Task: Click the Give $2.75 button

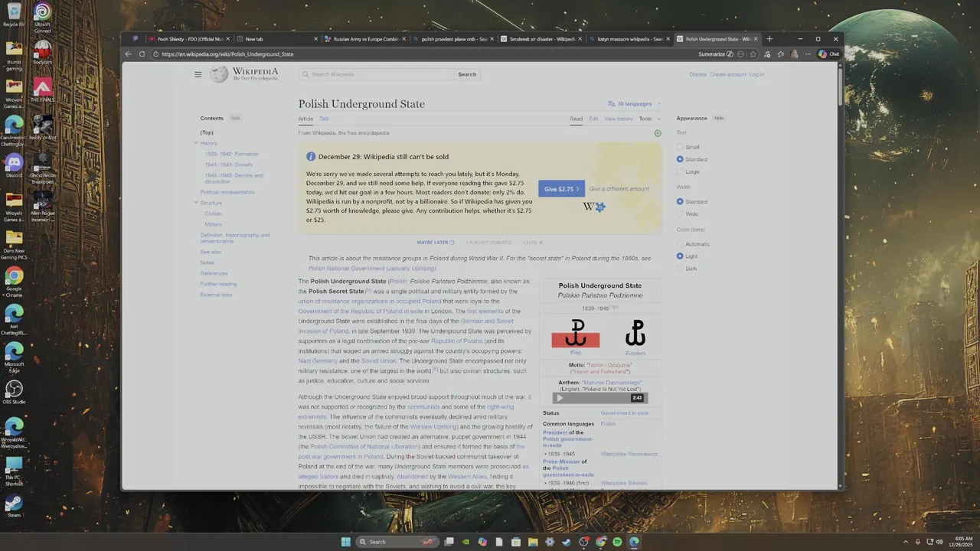Action: tap(561, 189)
